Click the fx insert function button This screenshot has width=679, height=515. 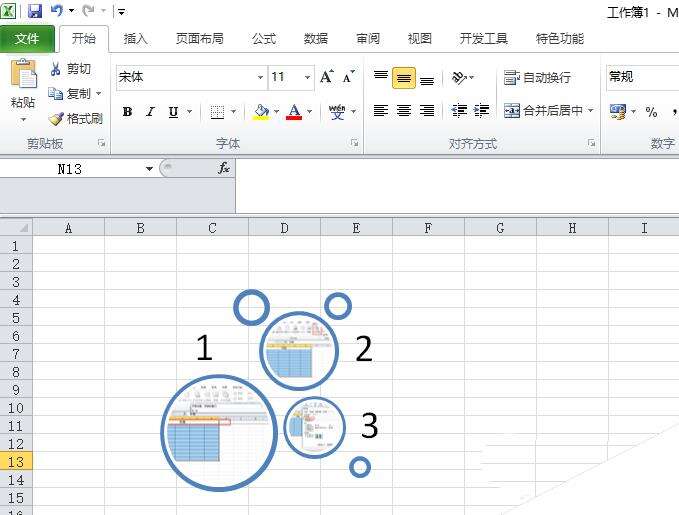pos(224,168)
